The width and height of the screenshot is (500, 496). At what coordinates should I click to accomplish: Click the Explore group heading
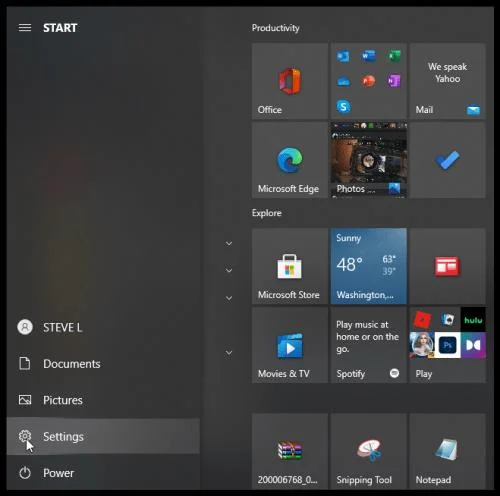tap(267, 213)
